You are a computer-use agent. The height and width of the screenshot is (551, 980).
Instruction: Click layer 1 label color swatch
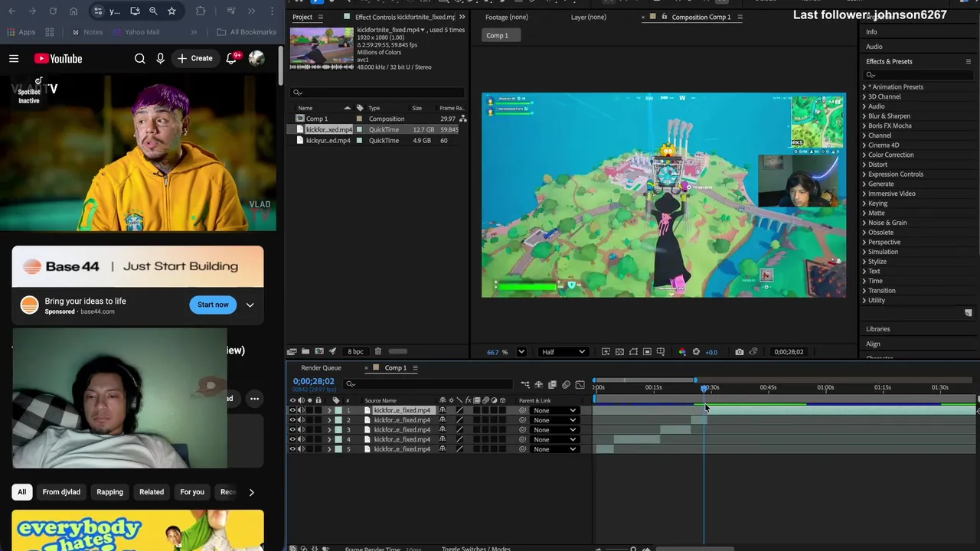[338, 410]
